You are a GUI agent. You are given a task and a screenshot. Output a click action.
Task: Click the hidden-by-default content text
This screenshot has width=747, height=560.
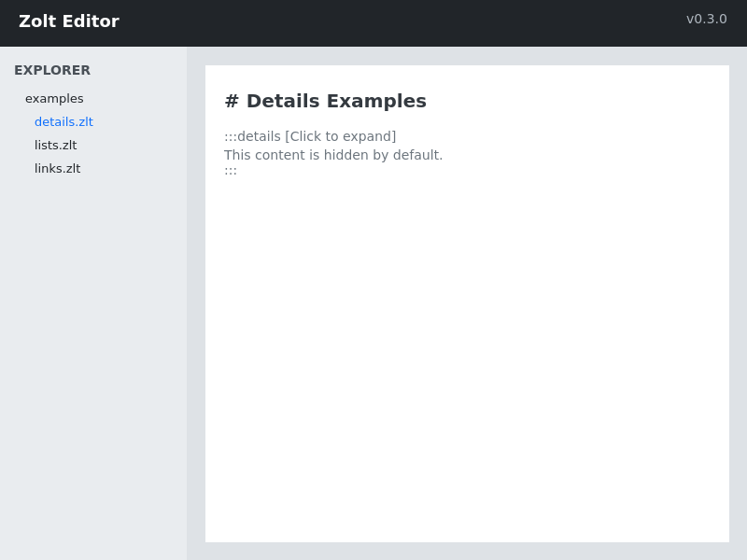(x=333, y=155)
